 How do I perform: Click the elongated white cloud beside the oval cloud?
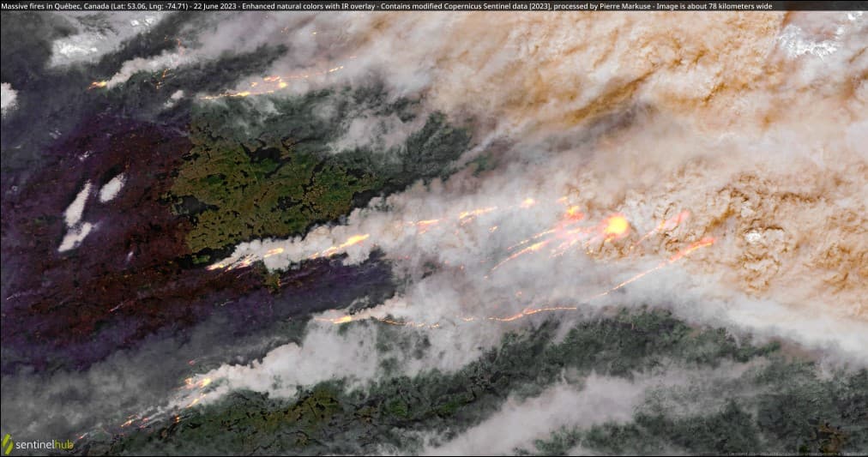(75, 217)
